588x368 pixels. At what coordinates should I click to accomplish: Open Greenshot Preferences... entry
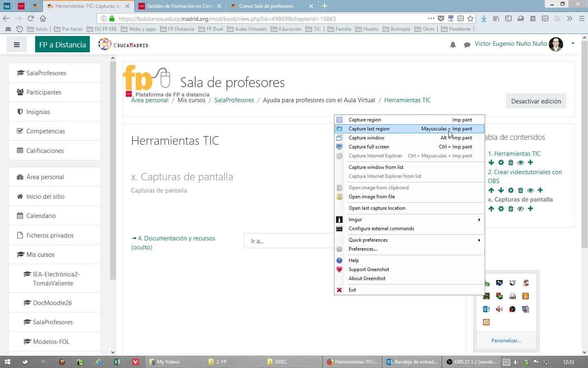pos(409,249)
